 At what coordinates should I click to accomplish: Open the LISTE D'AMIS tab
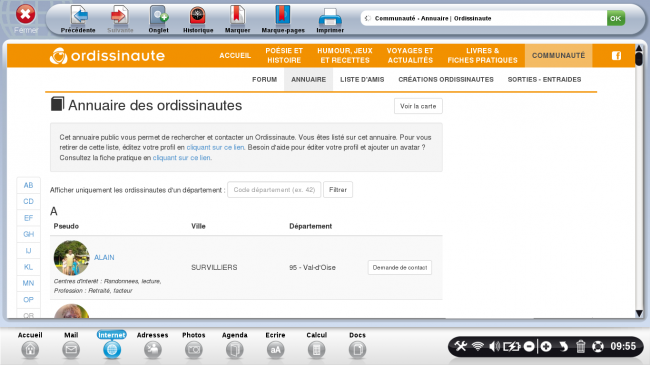click(362, 79)
